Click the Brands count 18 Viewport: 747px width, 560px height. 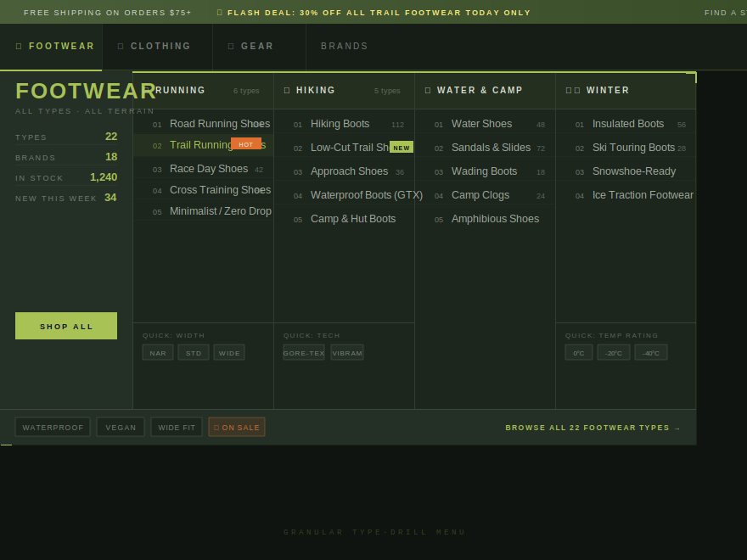tap(111, 157)
